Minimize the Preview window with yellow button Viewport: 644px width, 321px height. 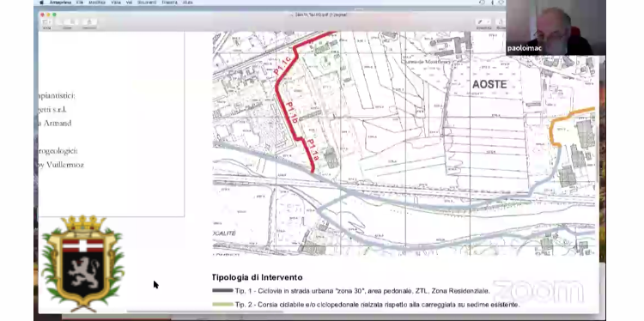[48, 15]
